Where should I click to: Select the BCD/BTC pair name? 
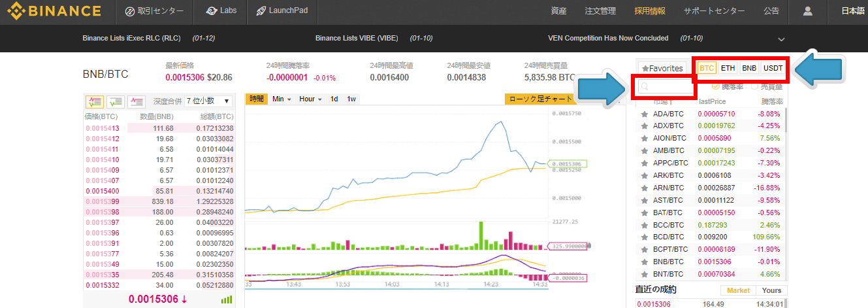pos(669,237)
